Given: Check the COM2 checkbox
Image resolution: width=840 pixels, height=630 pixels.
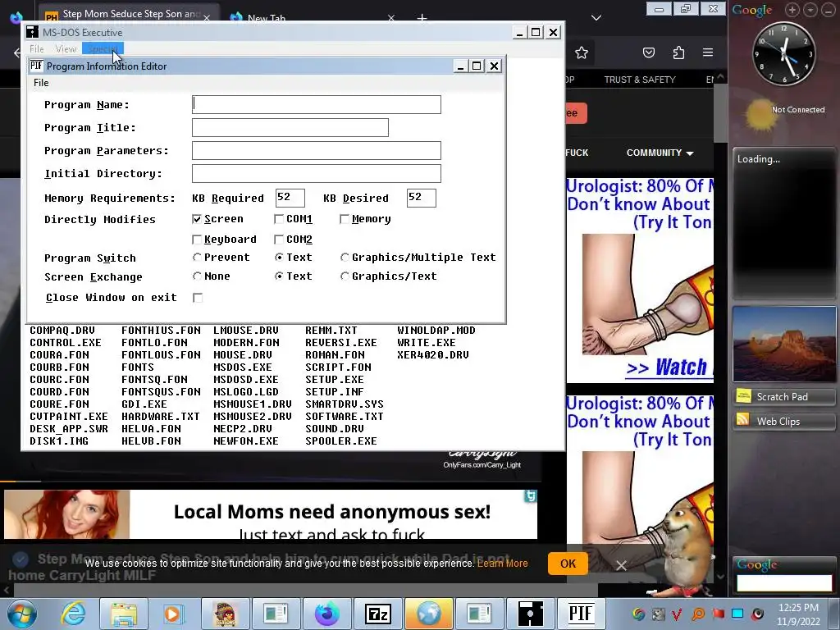Looking at the screenshot, I should pos(279,240).
